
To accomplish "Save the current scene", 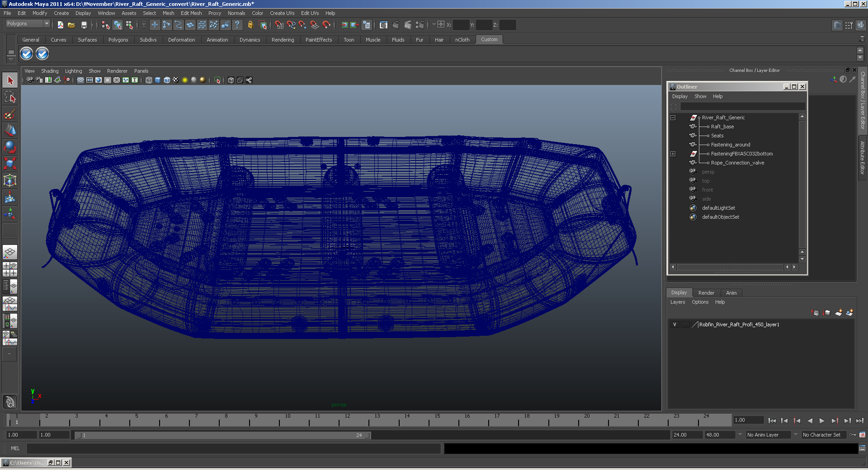I will click(x=84, y=25).
